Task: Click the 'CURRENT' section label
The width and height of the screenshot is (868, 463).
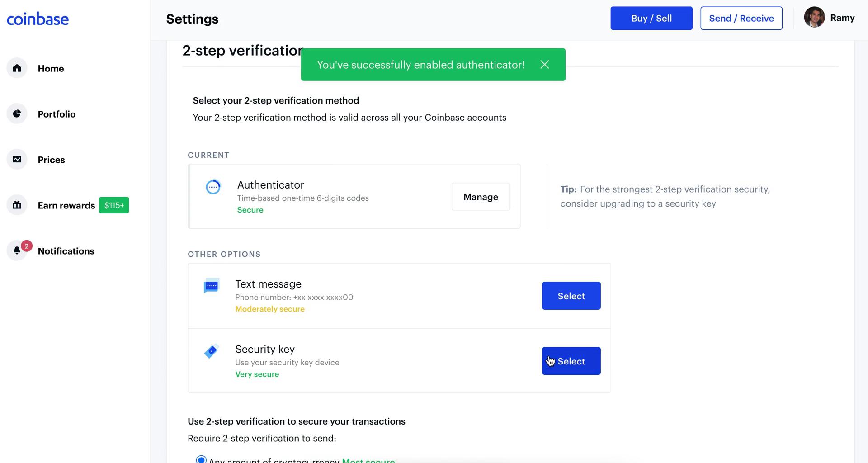Action: point(208,155)
